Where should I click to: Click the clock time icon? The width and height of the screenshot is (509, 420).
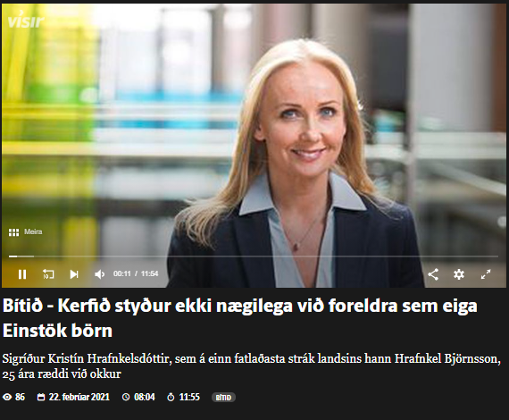126,397
